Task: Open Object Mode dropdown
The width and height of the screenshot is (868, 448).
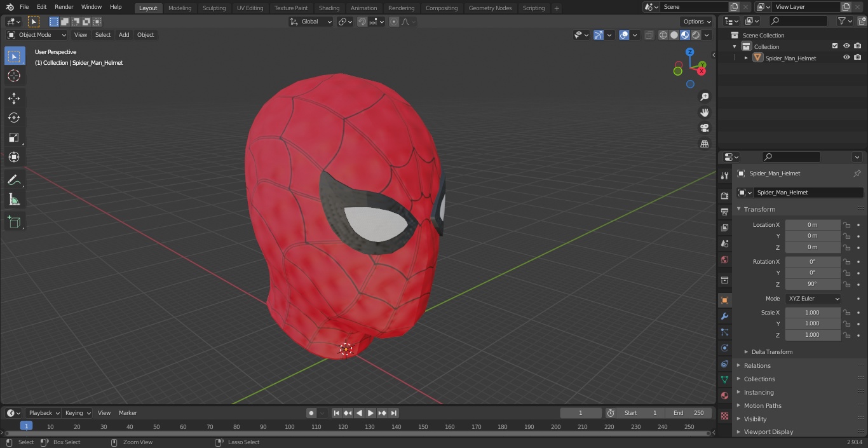Action: point(37,35)
